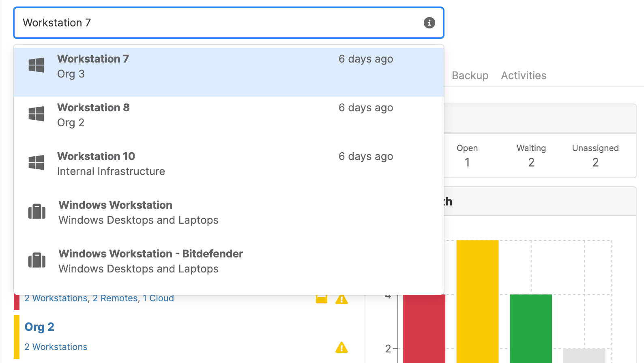Viewport: 644px width, 363px height.
Task: Switch to the Backup tab
Action: [x=470, y=76]
